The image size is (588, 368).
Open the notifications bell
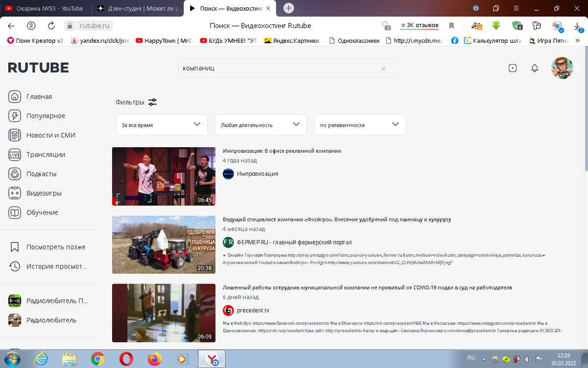tap(535, 68)
